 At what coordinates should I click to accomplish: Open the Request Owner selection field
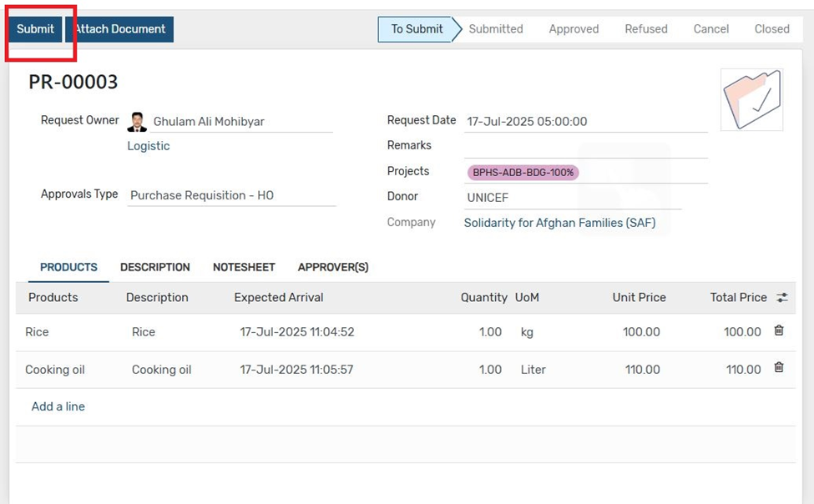click(x=242, y=122)
